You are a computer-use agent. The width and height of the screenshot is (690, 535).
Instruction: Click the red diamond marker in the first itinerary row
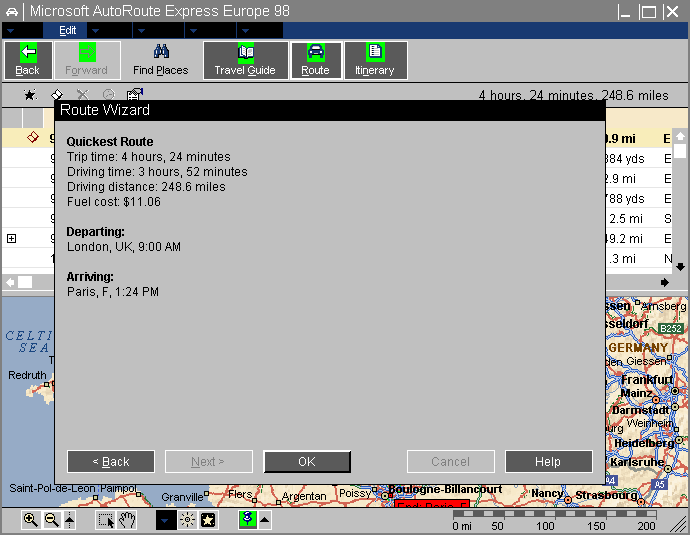33,137
